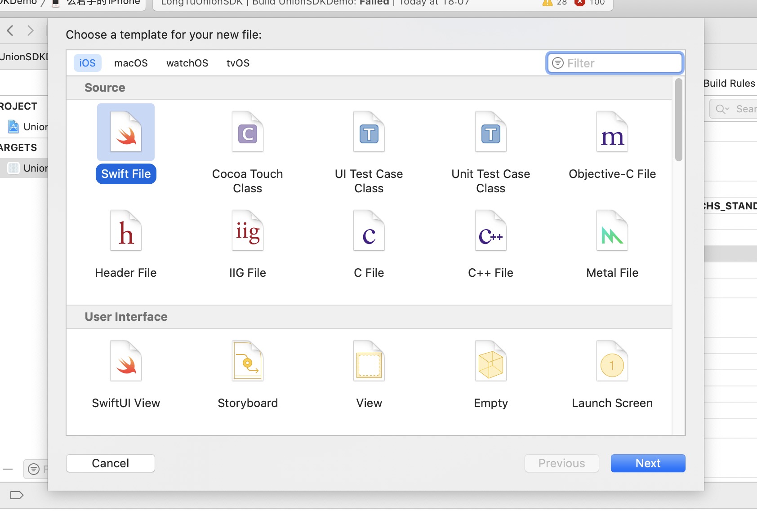Select the Swift File template icon
The height and width of the screenshot is (532, 757).
pyautogui.click(x=126, y=133)
